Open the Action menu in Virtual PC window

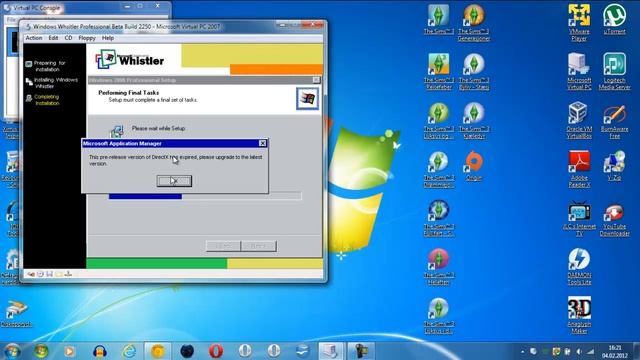[x=34, y=38]
